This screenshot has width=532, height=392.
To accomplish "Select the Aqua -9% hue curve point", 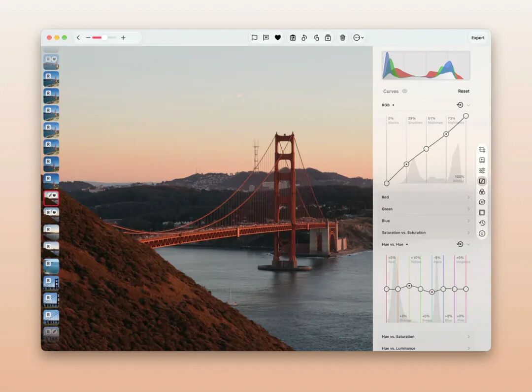I will [x=432, y=292].
